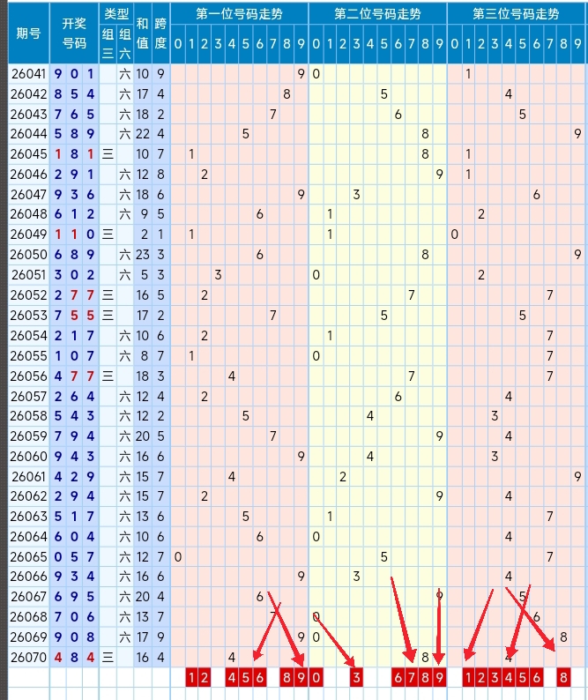Click red box 5 under third position trend
The width and height of the screenshot is (588, 700).
pos(523,678)
